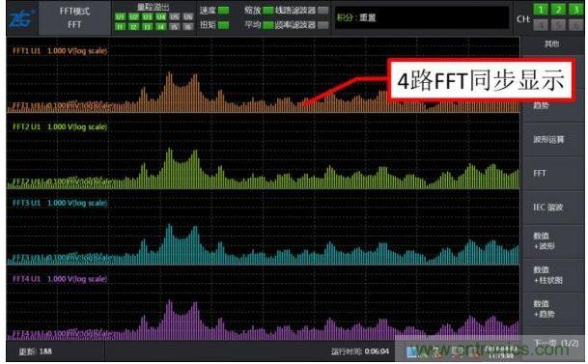
Task: Toggle the 扭矩 torque indicator
Action: tap(223, 25)
